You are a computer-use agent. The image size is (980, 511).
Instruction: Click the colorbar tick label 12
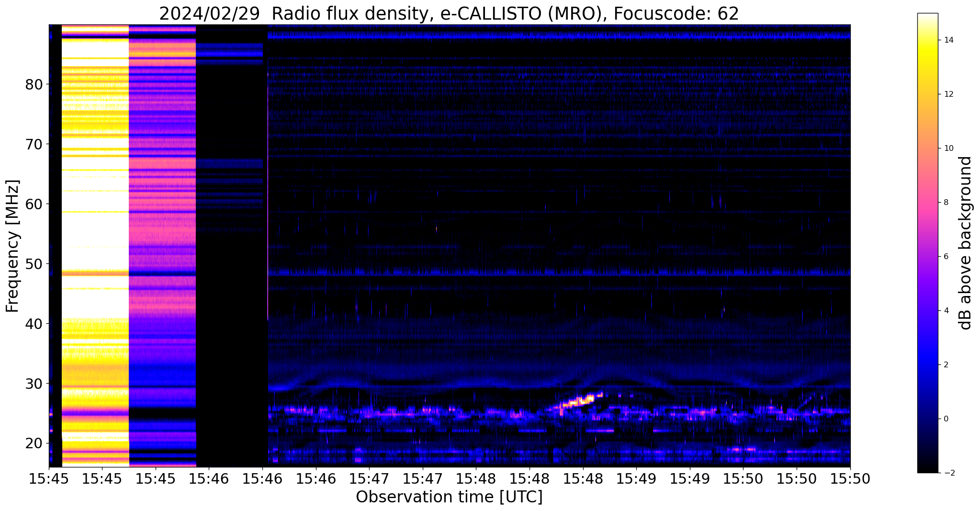point(947,94)
